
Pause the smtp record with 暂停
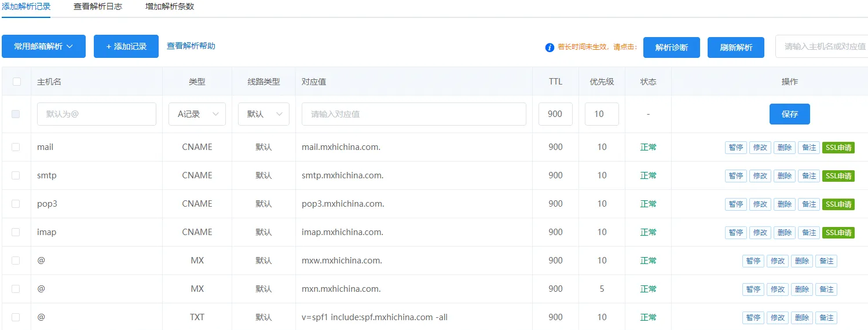[735, 176]
